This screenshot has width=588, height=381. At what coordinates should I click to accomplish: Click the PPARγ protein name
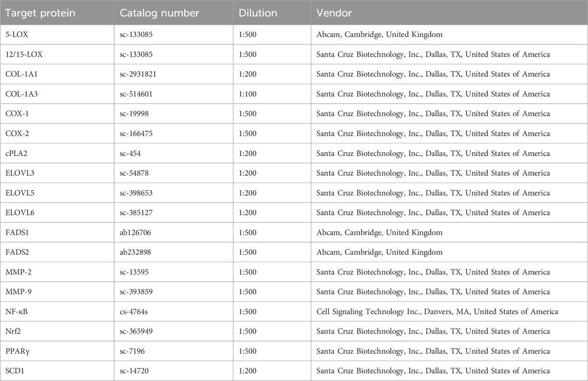[x=17, y=351]
